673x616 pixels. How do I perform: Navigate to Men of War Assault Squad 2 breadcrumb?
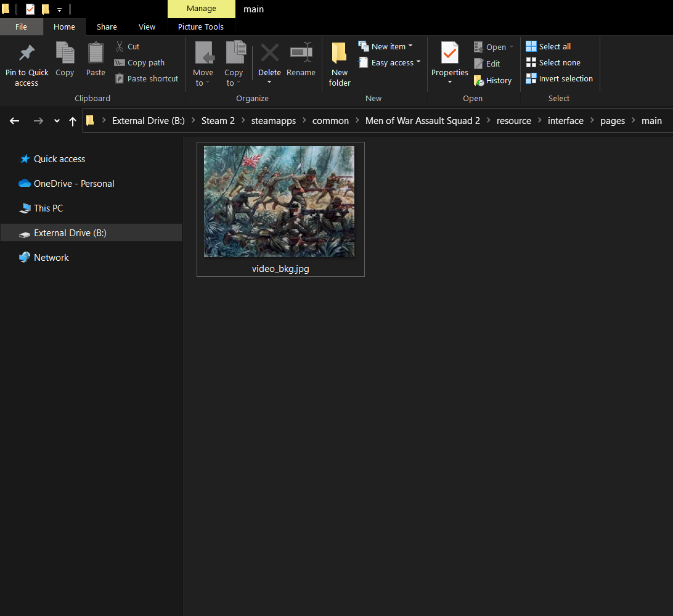pos(423,121)
